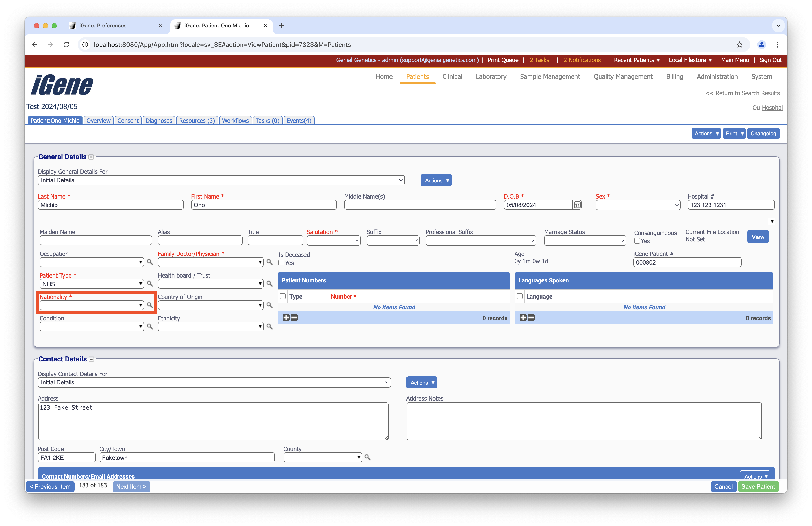This screenshot has height=526, width=812.
Task: Open the Salutation dropdown
Action: 333,241
